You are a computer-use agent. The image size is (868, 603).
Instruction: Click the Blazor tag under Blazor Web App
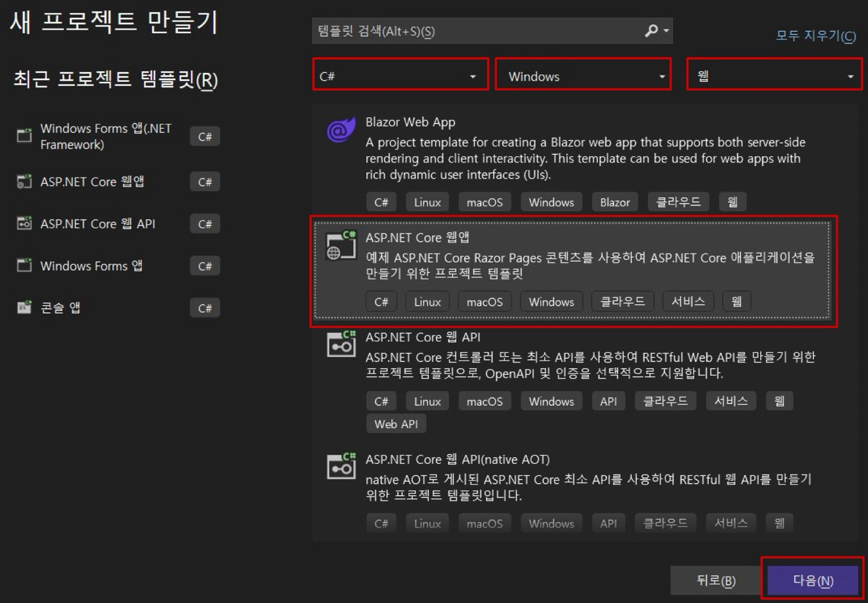point(615,202)
